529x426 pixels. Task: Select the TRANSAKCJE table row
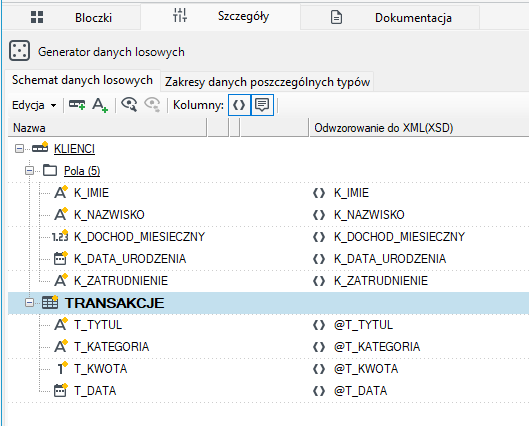tap(269, 303)
